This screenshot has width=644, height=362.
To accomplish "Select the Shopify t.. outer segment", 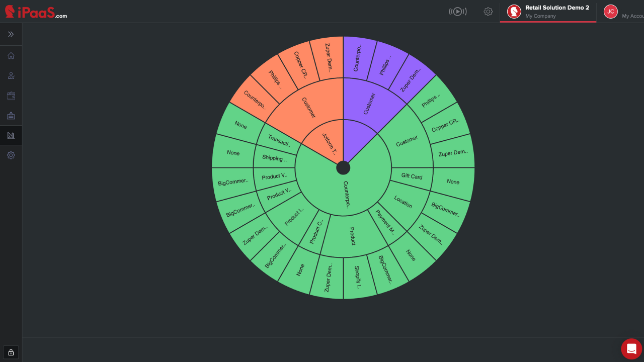I will pyautogui.click(x=358, y=278).
